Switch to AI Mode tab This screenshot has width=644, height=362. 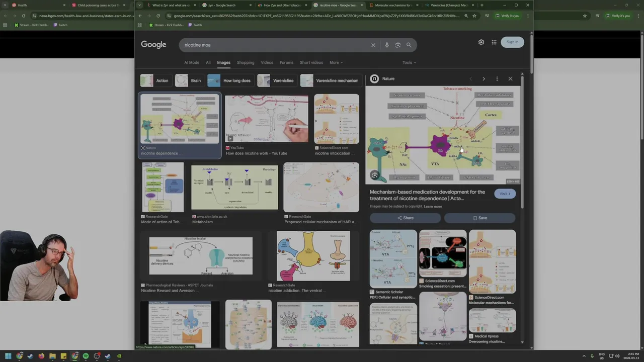[x=192, y=63]
